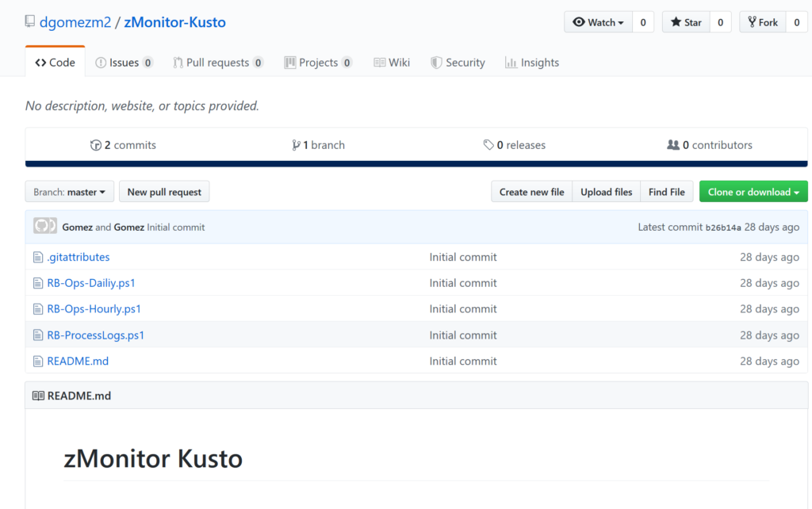Click the Find File button

666,192
